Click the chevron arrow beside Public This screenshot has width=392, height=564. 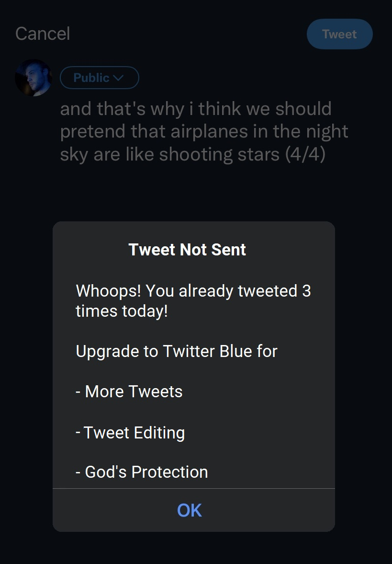[118, 78]
